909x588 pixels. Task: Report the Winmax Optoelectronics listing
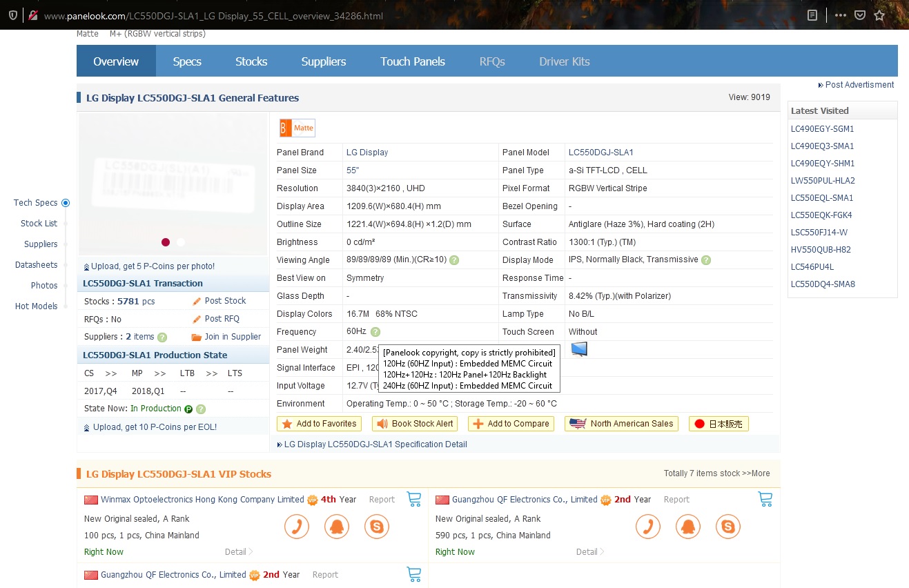(382, 500)
